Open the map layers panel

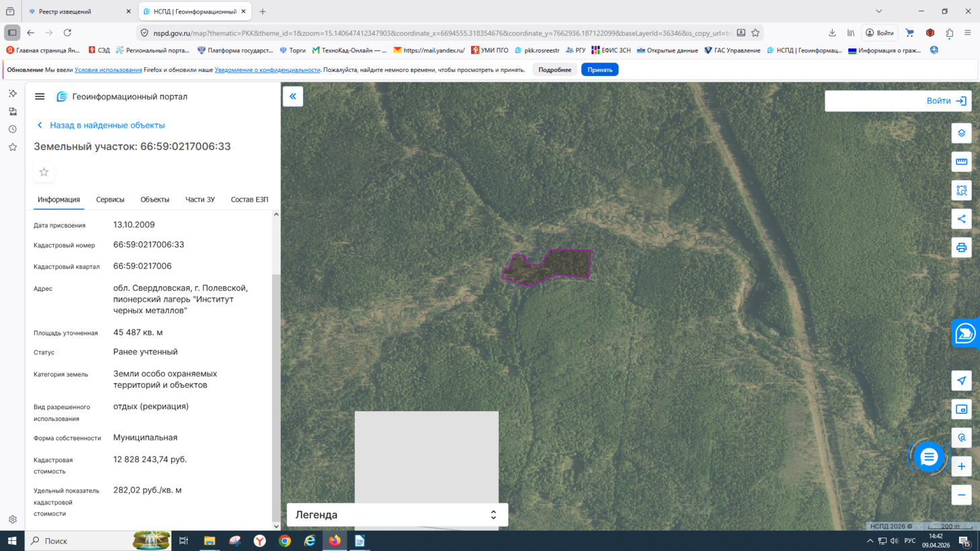[961, 133]
